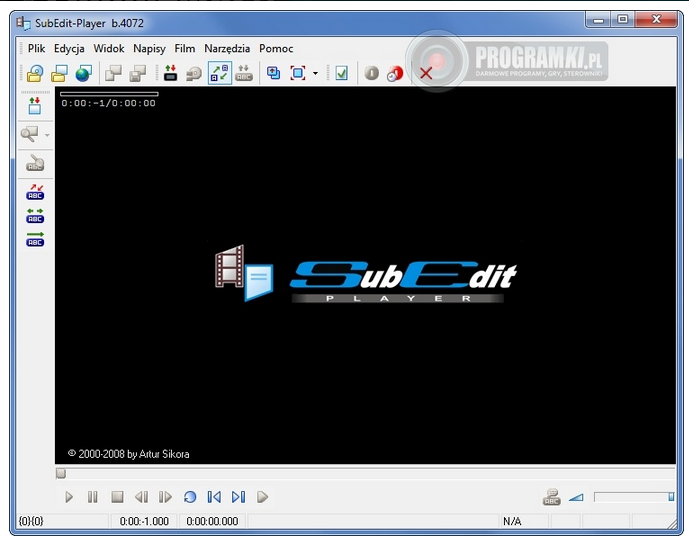This screenshot has height=541, width=689.
Task: Click the SubEdit Player logo in video area
Action: (x=366, y=274)
